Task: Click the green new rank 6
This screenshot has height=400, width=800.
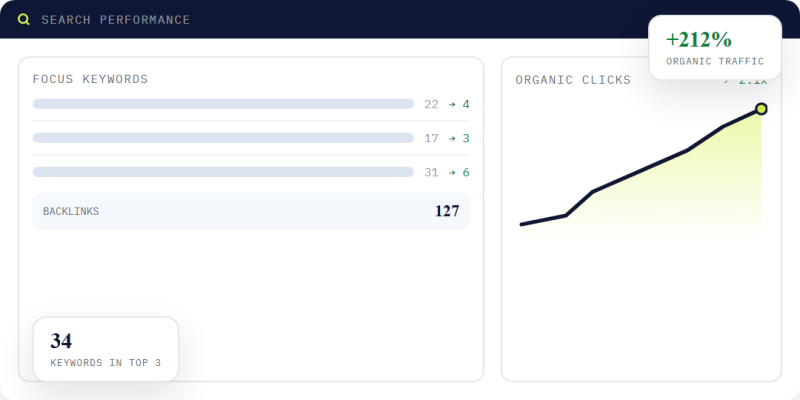Action: (466, 172)
